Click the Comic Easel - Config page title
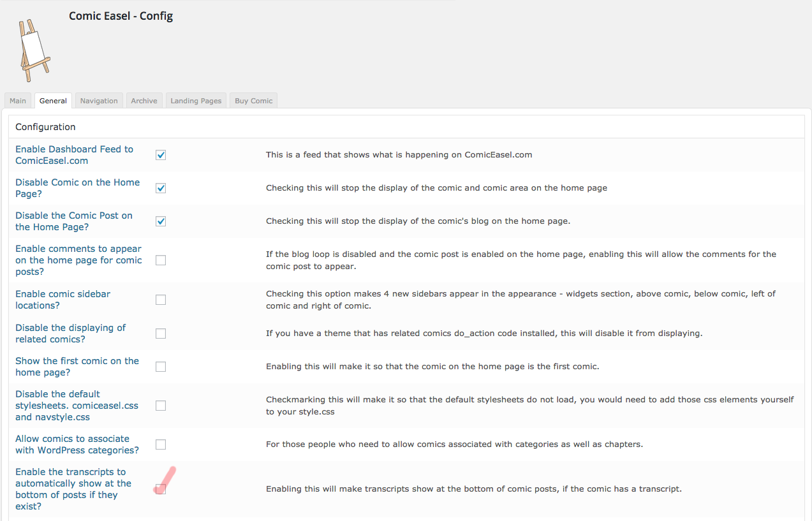This screenshot has width=812, height=521. pos(121,16)
